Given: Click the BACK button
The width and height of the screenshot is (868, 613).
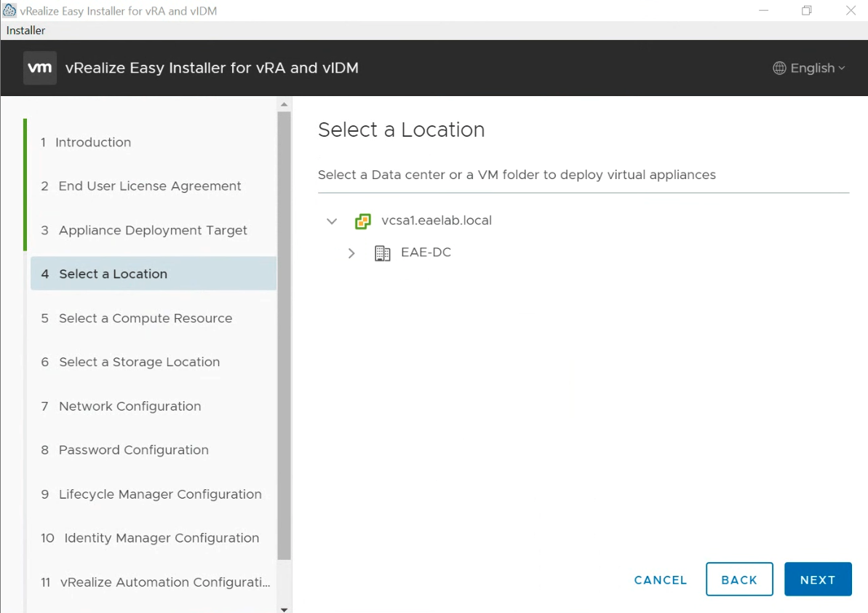Looking at the screenshot, I should pos(739,580).
